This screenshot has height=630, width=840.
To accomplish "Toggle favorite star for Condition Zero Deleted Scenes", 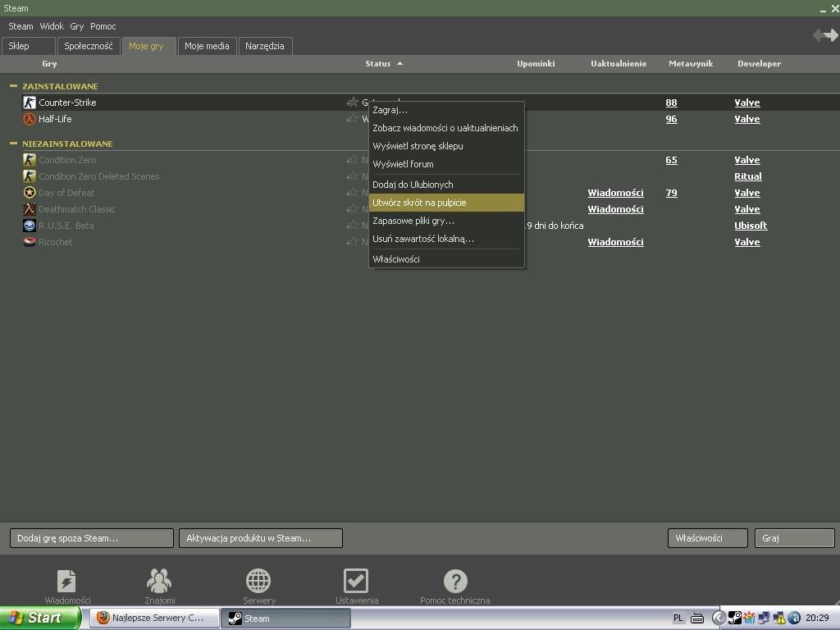I will (x=352, y=176).
